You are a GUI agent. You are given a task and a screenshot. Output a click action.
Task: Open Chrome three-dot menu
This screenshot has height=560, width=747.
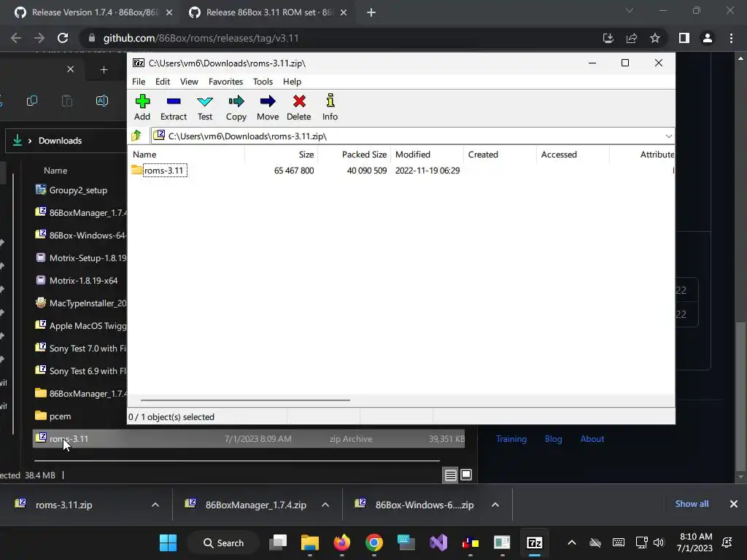(731, 38)
